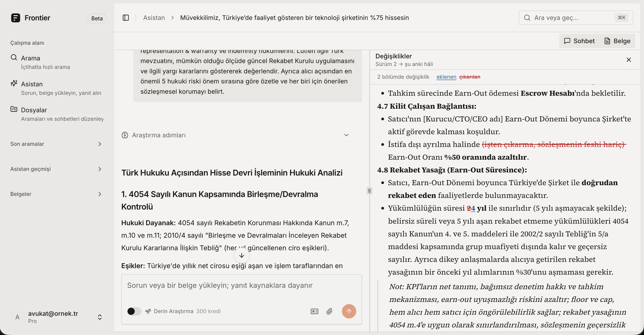Viewport: 644px width, 335px height.
Task: Click the Derin Araştırma telescope icon
Action: click(148, 311)
